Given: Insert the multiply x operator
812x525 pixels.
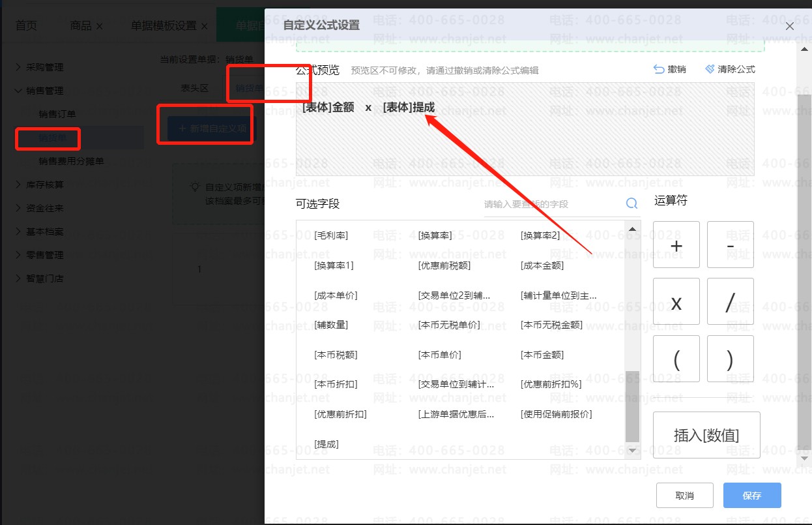Looking at the screenshot, I should [676, 301].
